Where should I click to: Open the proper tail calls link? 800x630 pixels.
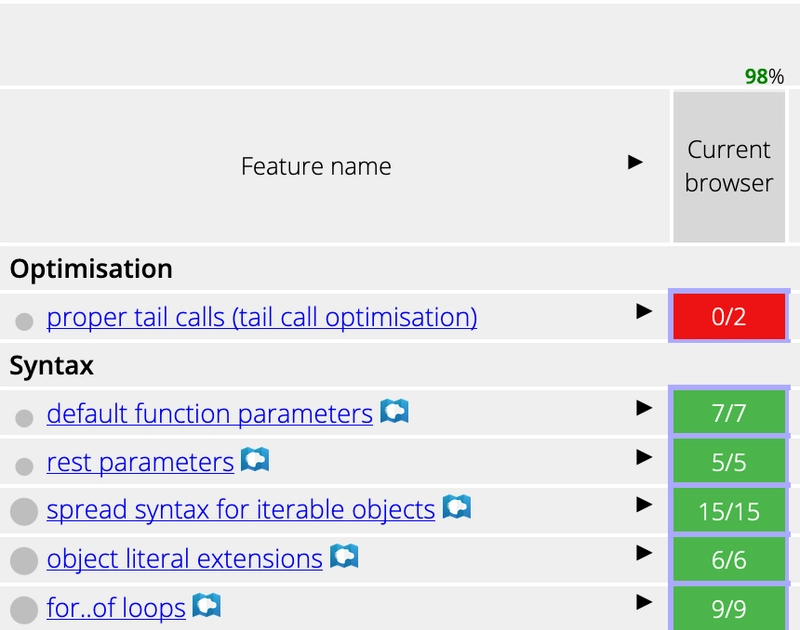pos(262,318)
